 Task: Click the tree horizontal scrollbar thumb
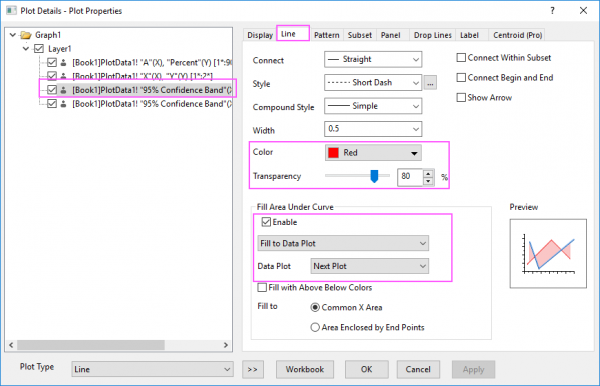pos(91,345)
